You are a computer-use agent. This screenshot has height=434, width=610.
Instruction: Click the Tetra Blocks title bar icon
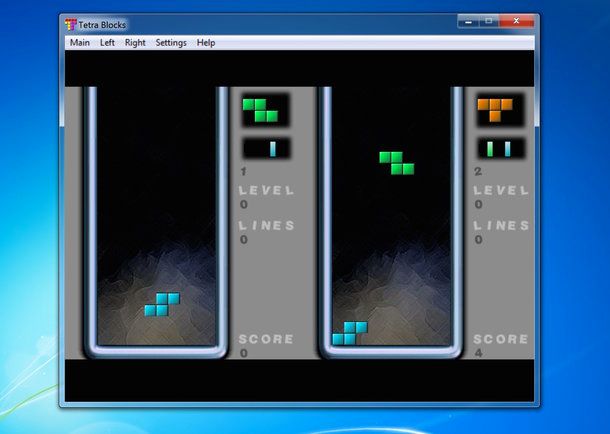click(70, 24)
